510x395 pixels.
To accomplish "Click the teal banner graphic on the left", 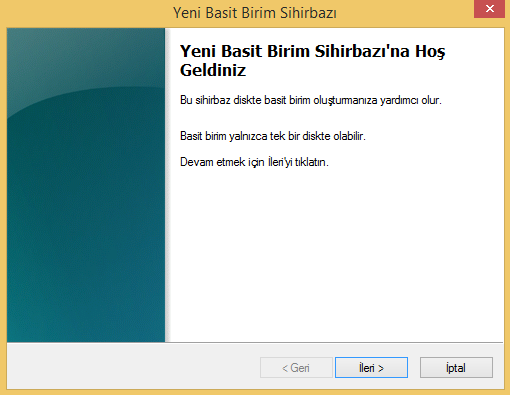I will [86, 185].
